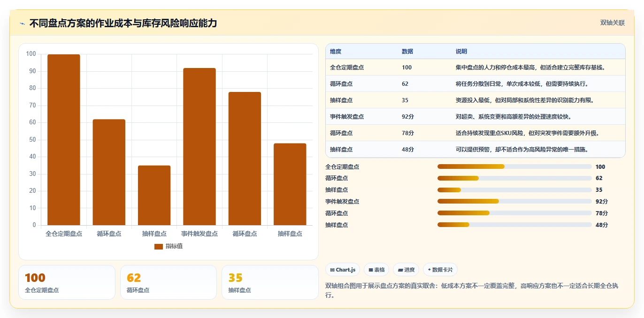Click the 事件触发盘点 bar at value 92
This screenshot has width=644, height=318.
[x=199, y=146]
